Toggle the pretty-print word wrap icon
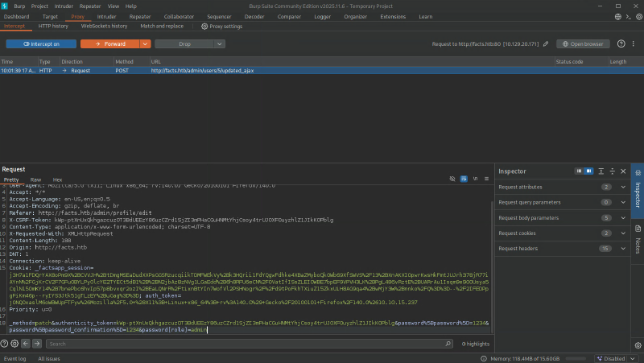 464,179
